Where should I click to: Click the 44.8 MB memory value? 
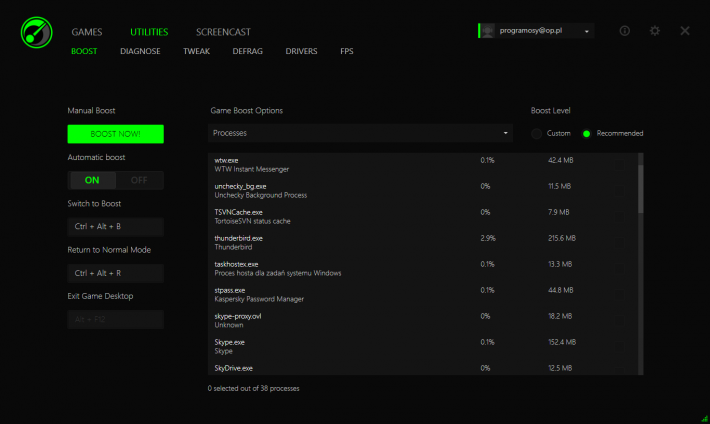(x=561, y=290)
